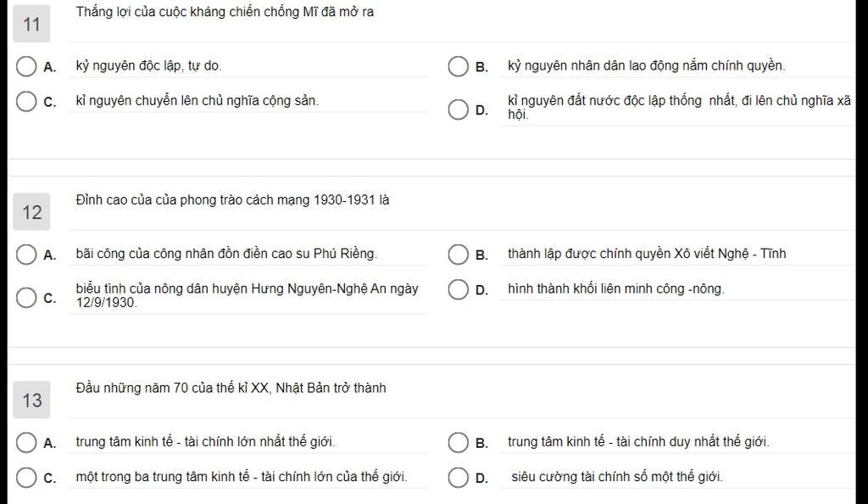868x504 pixels.
Task: Select 'bãi công của công nhân Phú Riềng' option
Action: point(26,255)
